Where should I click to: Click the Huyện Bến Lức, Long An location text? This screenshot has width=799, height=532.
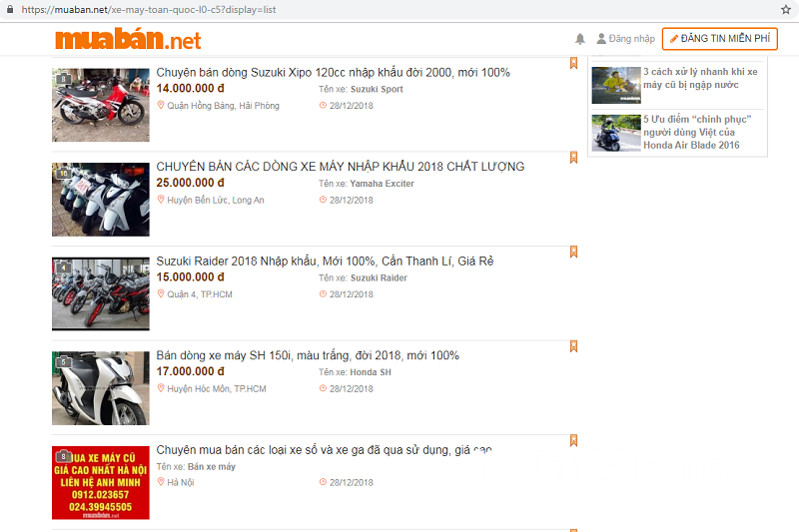click(216, 200)
